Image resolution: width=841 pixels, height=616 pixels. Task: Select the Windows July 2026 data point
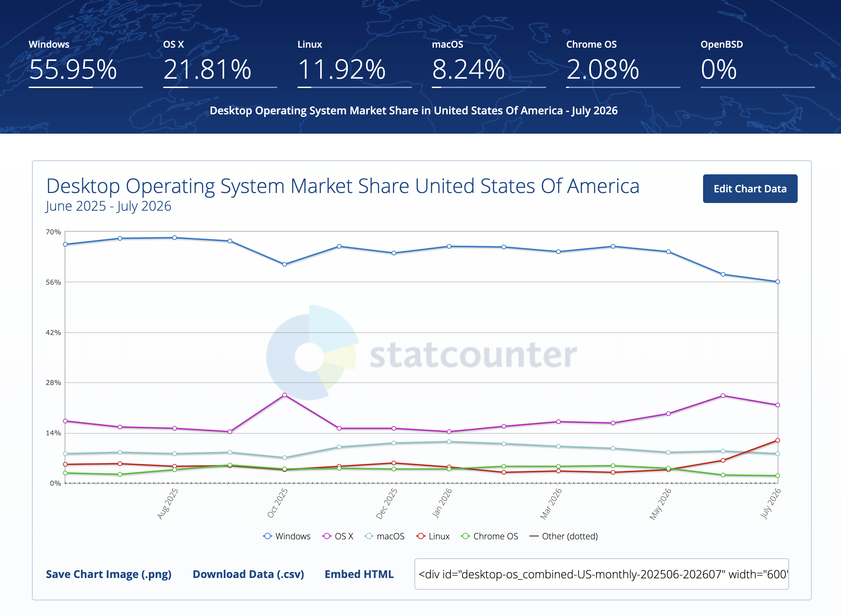pyautogui.click(x=778, y=282)
